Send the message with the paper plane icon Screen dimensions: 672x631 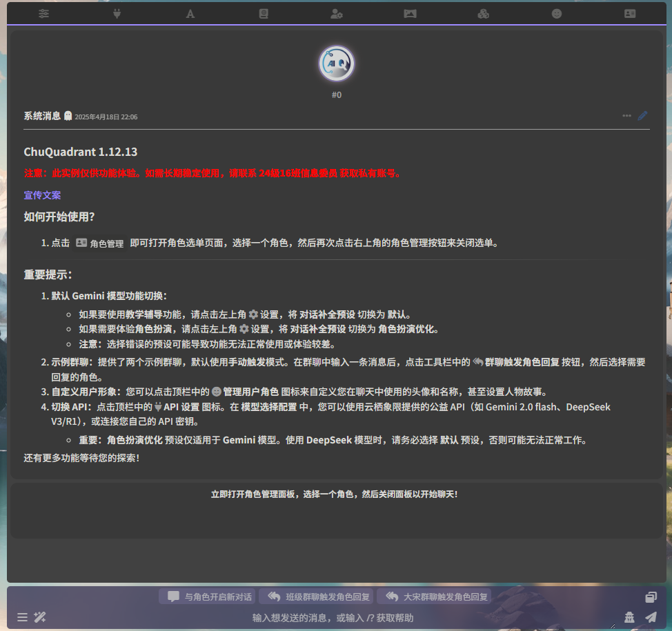click(x=651, y=617)
